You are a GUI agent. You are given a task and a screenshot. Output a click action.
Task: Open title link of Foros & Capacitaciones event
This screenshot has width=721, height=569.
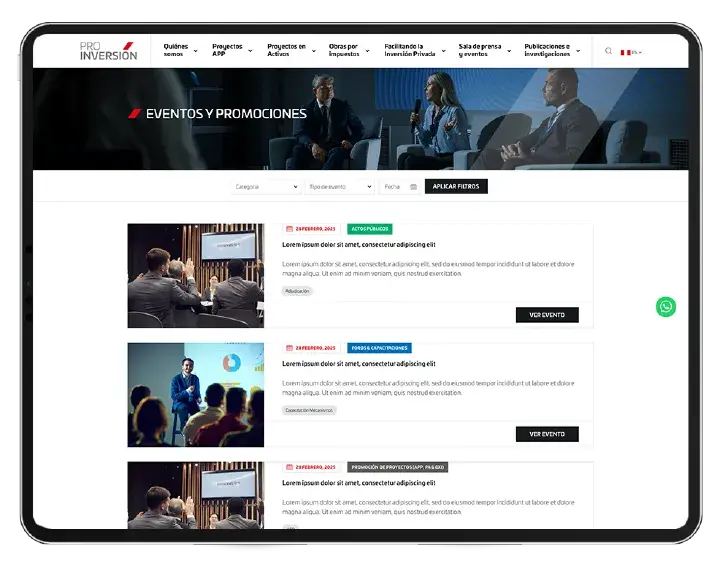pyautogui.click(x=359, y=364)
